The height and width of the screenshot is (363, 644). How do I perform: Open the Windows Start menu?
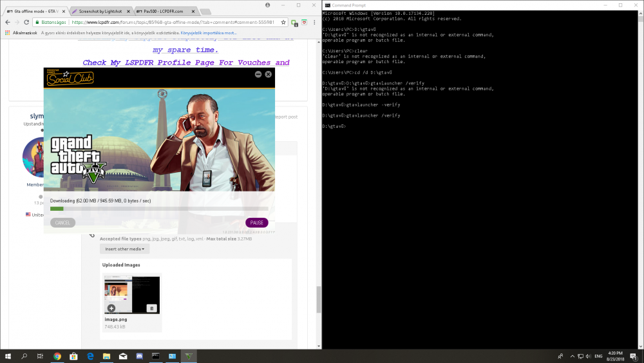coord(8,356)
